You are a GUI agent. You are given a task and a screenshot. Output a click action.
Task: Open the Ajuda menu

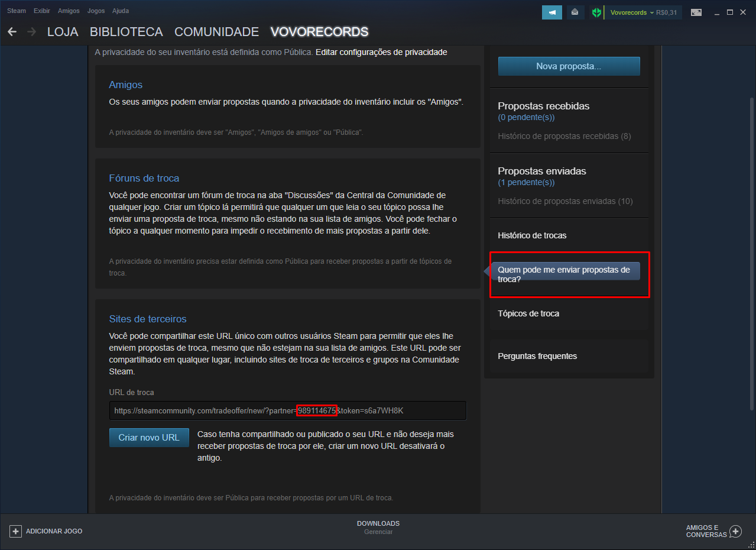121,11
